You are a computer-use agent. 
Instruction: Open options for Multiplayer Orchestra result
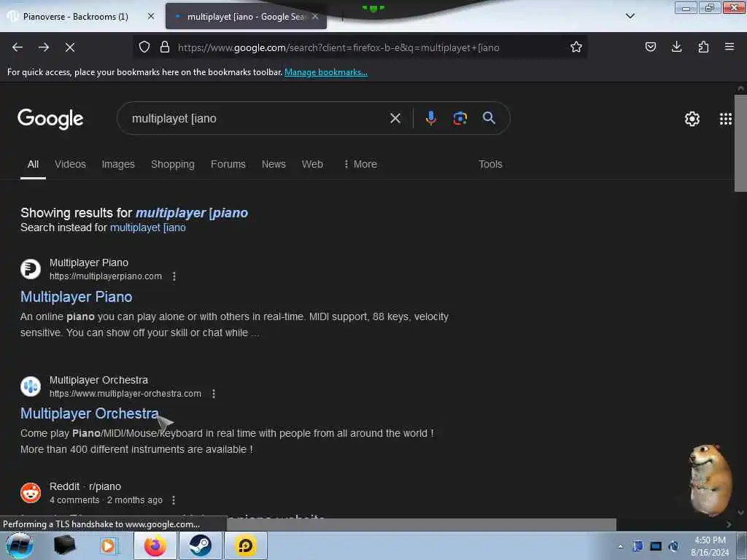[x=214, y=394]
